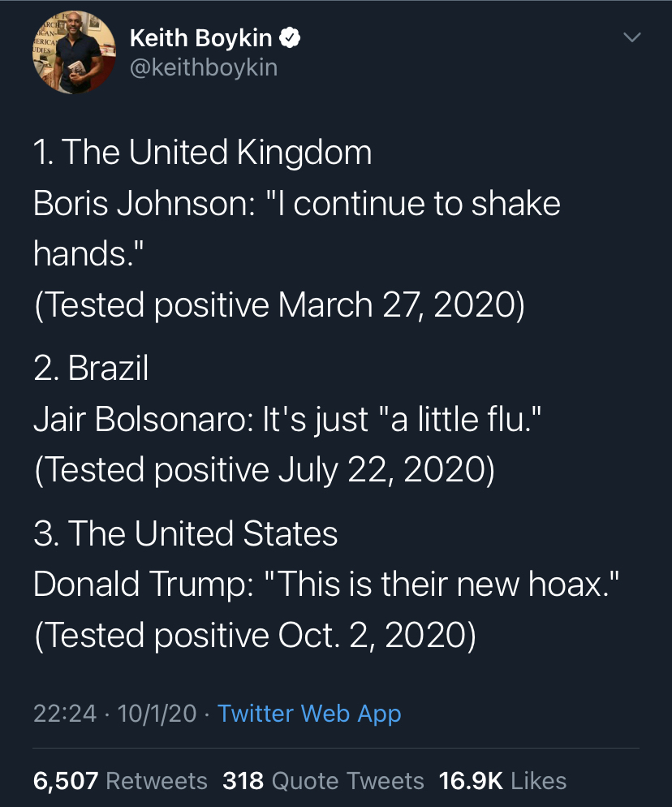Click the "1. The United Kingdom" line
The width and height of the screenshot is (672, 807).
tap(203, 153)
